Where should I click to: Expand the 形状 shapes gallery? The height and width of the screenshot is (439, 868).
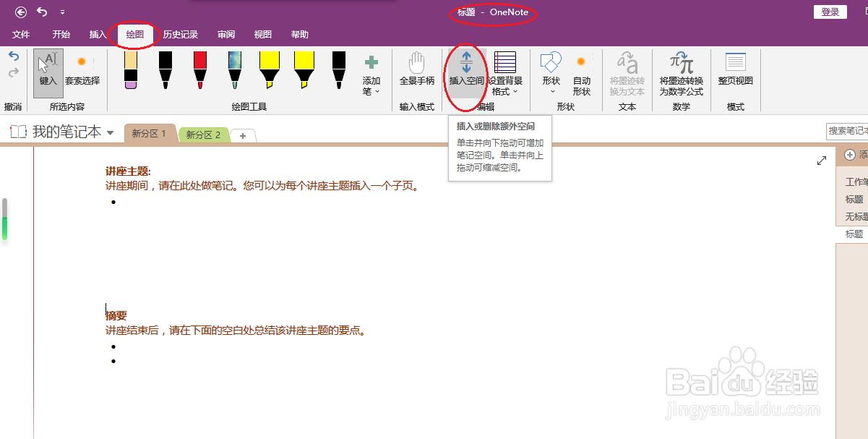[551, 74]
